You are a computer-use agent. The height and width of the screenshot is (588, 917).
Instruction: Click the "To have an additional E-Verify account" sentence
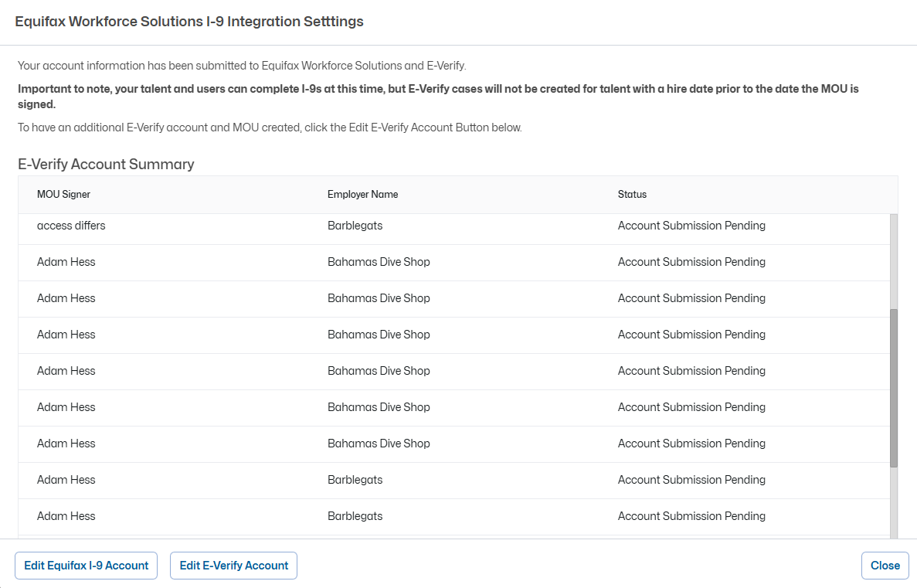tap(270, 127)
